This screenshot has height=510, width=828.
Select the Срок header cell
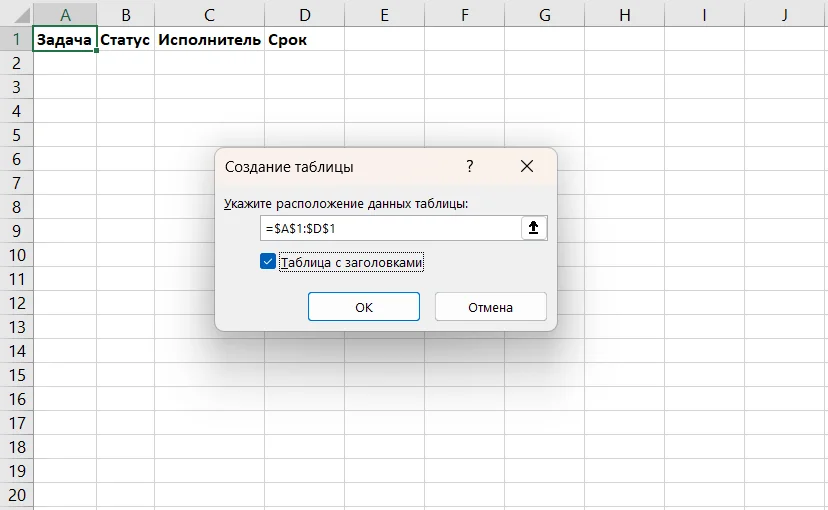[304, 39]
